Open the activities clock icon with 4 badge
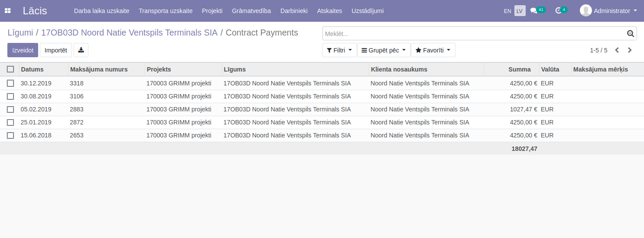Screen dimensions: 644x238 point(558,11)
